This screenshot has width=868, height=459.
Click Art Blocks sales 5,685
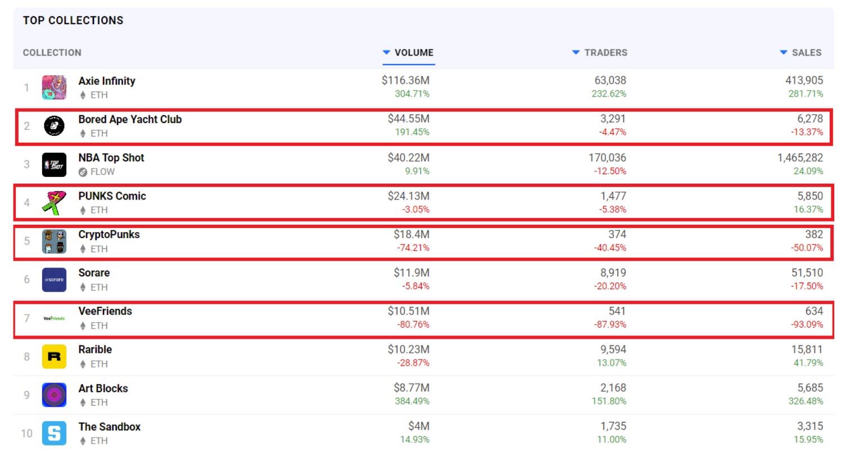pyautogui.click(x=810, y=388)
